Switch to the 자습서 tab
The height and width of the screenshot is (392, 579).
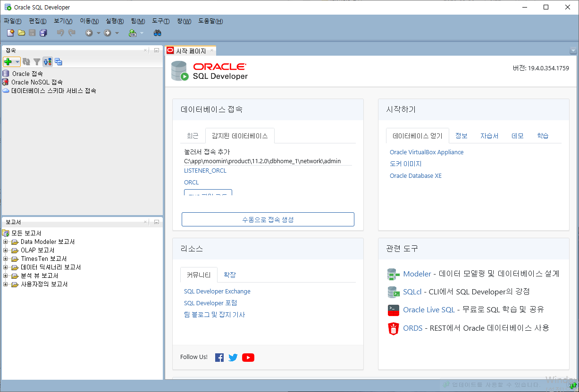pos(489,136)
